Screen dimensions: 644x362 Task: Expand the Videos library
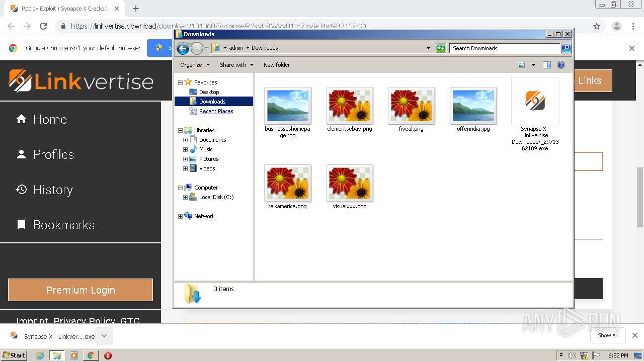coord(185,168)
